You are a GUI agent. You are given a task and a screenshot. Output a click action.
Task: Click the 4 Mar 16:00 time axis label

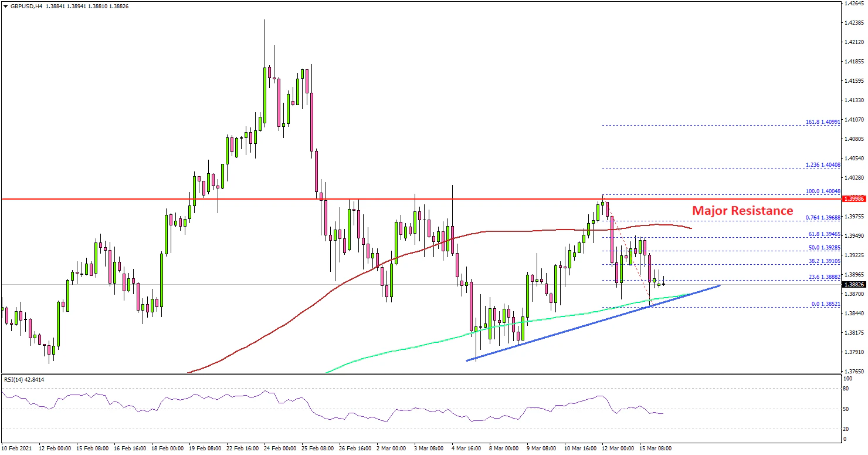coord(466,449)
